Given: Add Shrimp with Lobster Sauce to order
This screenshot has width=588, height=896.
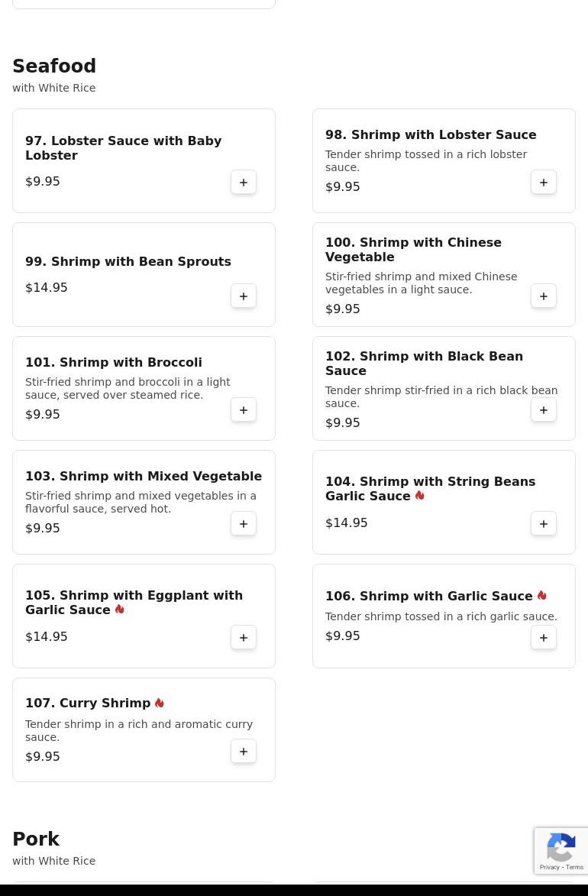Looking at the screenshot, I should pos(544,183).
